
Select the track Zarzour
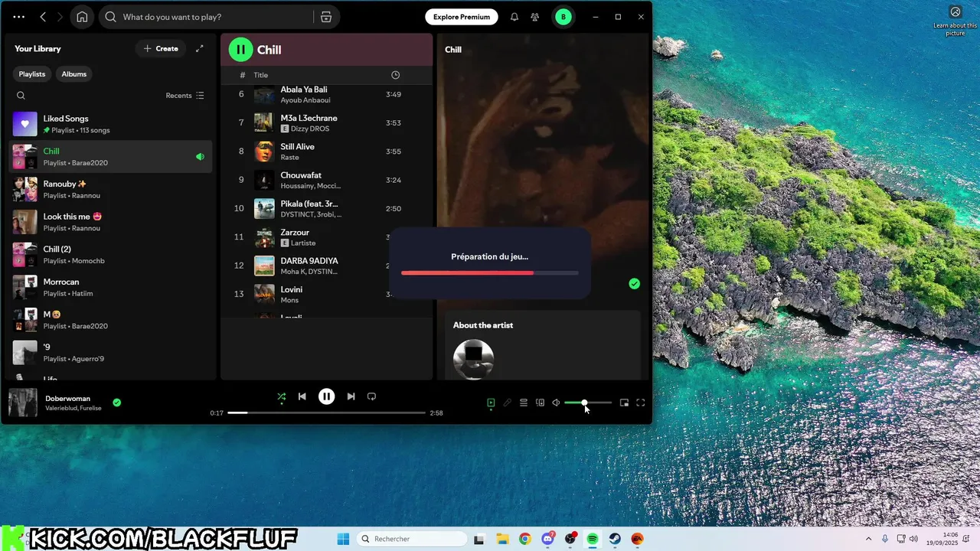327,237
